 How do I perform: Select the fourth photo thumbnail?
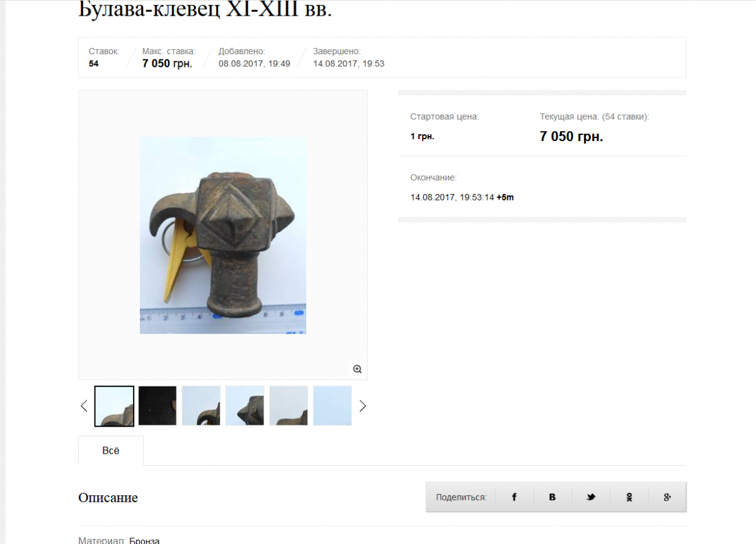[245, 406]
